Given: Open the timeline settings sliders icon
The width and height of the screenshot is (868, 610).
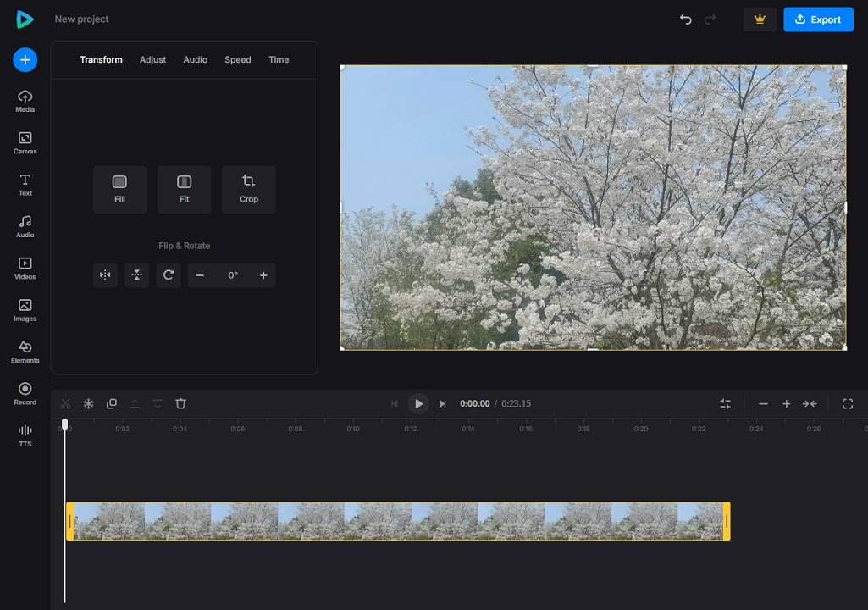Looking at the screenshot, I should [x=725, y=404].
